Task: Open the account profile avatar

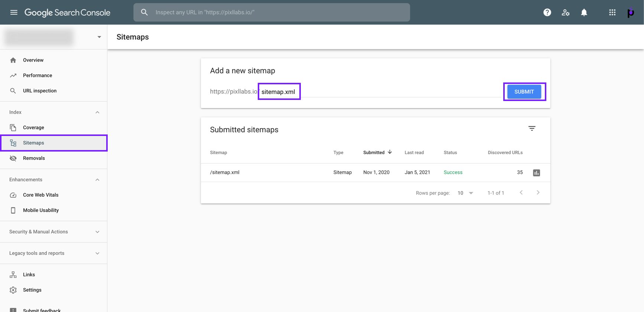Action: tap(631, 13)
